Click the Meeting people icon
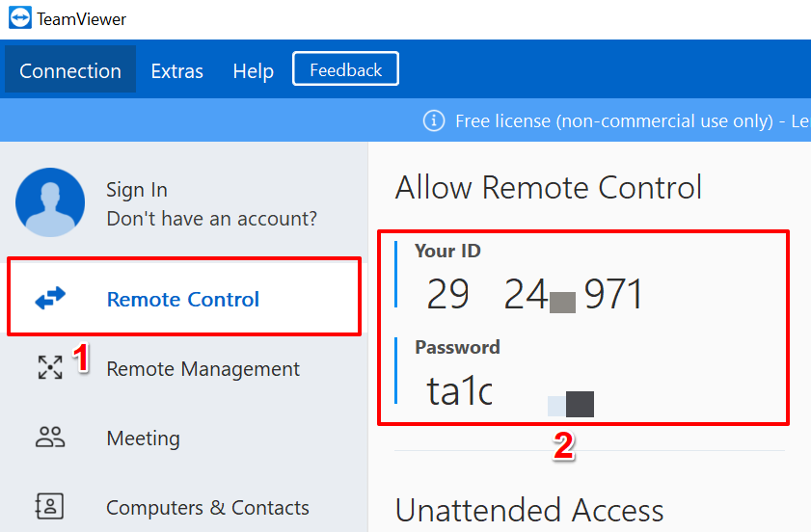The height and width of the screenshot is (532, 811). pos(50,437)
